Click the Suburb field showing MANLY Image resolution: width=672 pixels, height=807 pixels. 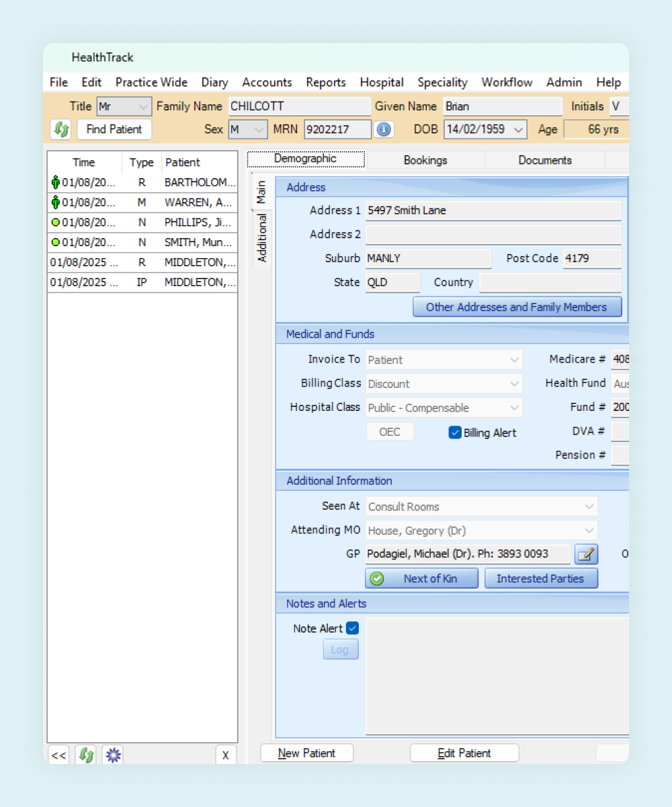[428, 259]
